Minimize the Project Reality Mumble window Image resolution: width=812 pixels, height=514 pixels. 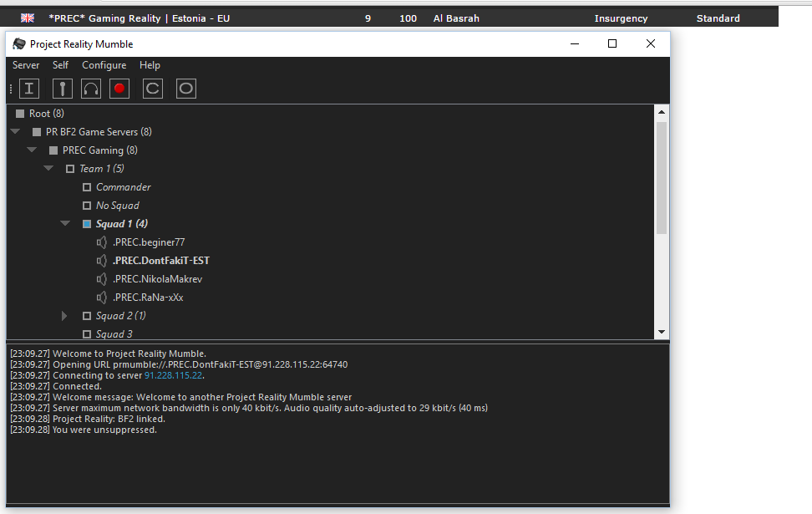coord(575,44)
